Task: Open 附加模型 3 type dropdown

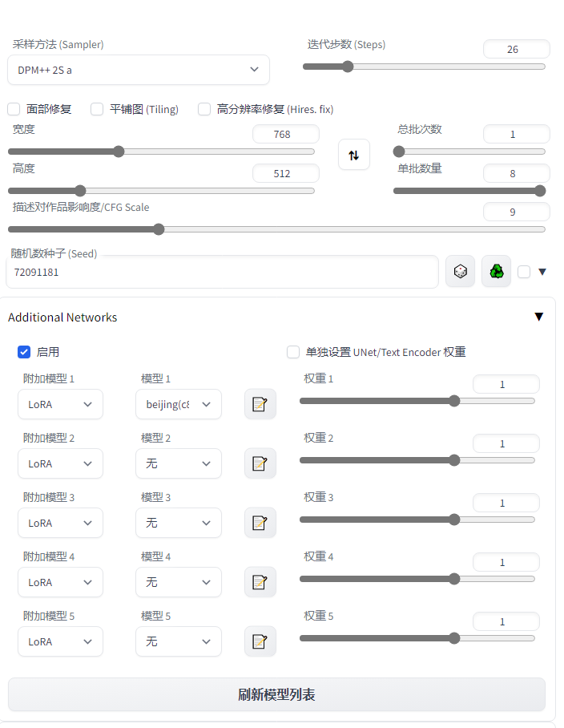Action: (60, 523)
